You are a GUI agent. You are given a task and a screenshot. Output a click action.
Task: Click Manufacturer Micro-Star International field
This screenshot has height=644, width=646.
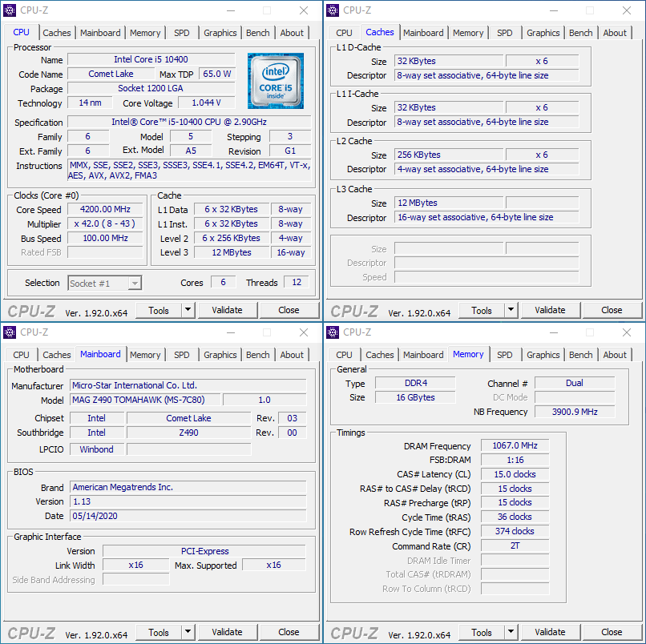point(188,385)
